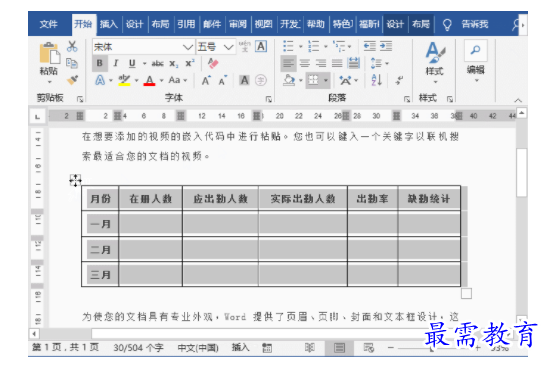Switch to Print Layout view icon
This screenshot has width=546, height=366.
pyautogui.click(x=339, y=348)
